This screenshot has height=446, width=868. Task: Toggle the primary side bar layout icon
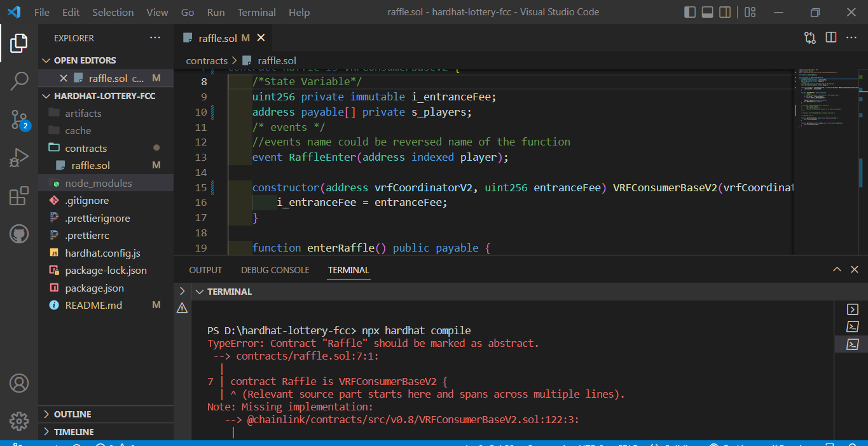[690, 12]
